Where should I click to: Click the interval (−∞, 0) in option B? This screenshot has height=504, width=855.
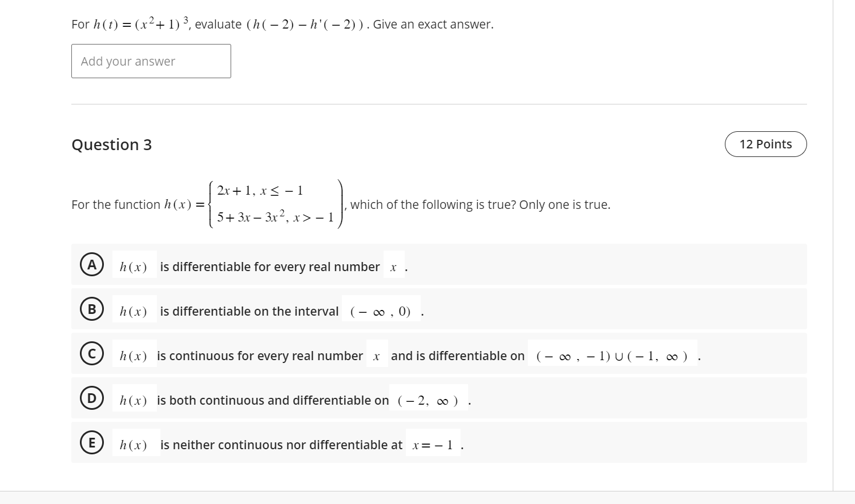tap(381, 311)
